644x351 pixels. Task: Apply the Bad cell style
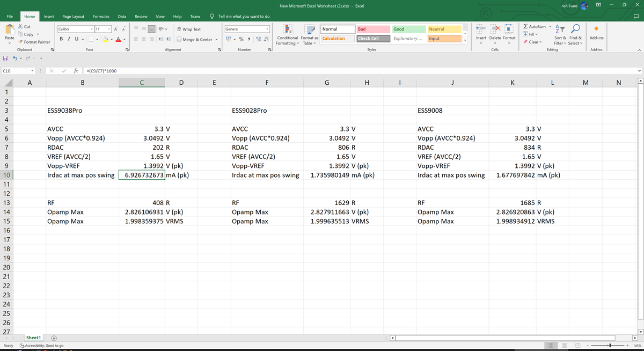372,29
